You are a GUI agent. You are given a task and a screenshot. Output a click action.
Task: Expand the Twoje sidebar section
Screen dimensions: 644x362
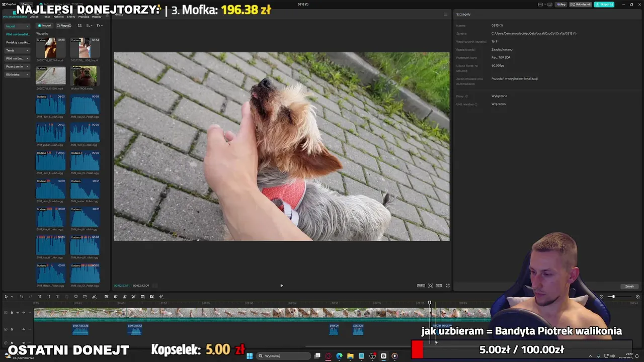(17, 50)
